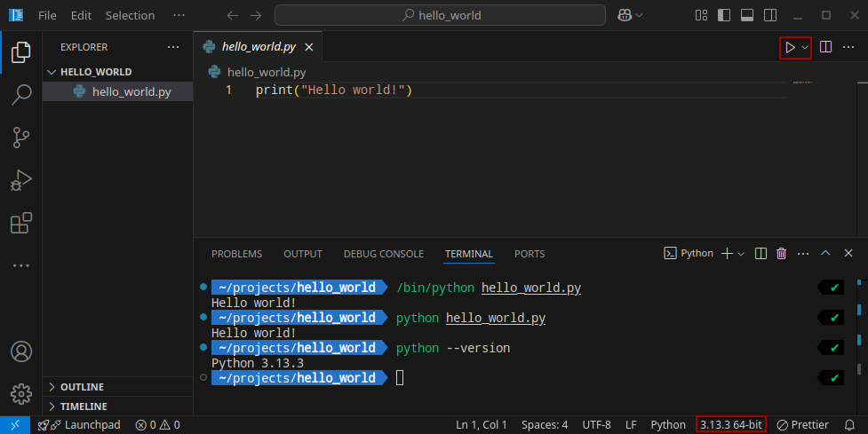Open the Edit menu
This screenshot has height=434, width=868.
coord(81,15)
